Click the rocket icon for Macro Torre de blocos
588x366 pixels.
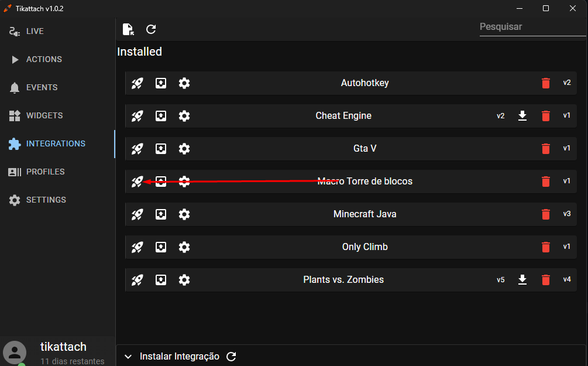pos(137,182)
